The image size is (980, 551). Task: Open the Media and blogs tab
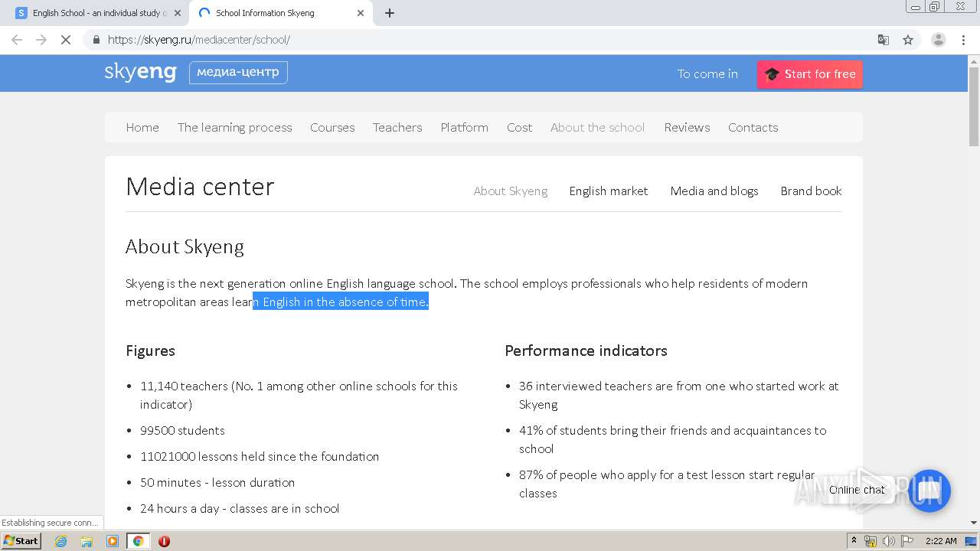tap(714, 191)
